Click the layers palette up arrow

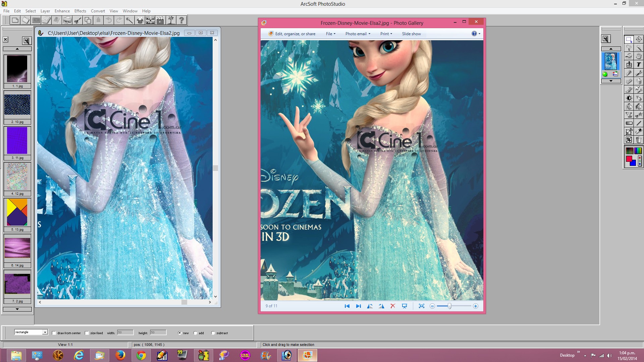[x=611, y=49]
